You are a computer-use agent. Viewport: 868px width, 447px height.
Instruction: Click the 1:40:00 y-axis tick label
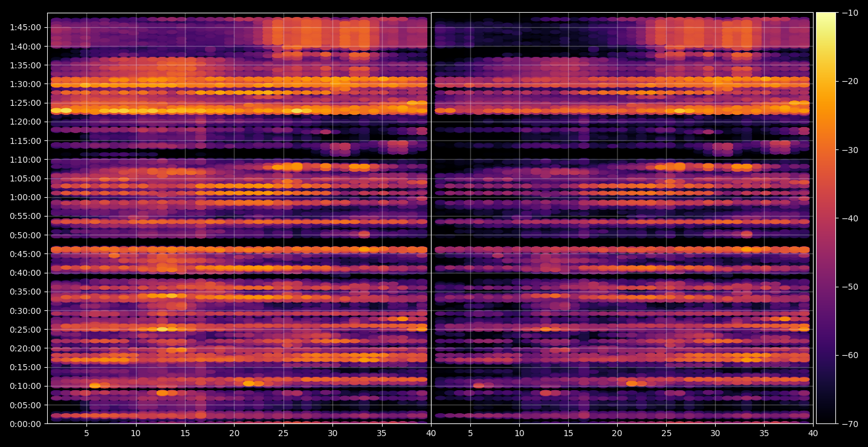tap(26, 46)
